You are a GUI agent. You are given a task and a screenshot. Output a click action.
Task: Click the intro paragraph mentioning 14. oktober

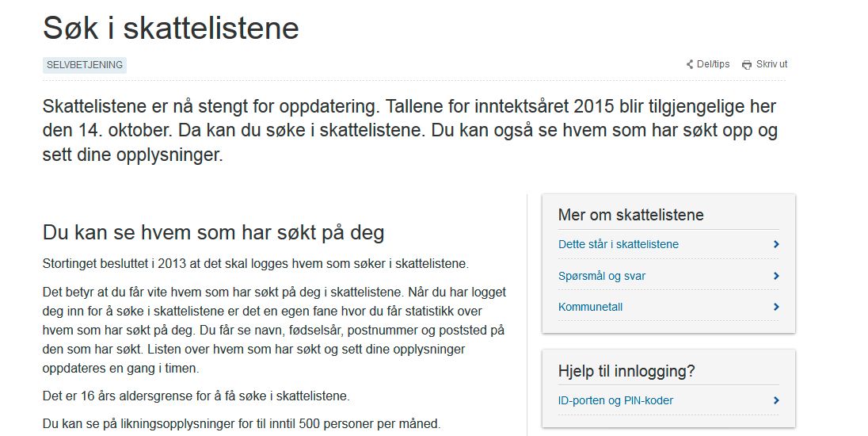coord(410,130)
